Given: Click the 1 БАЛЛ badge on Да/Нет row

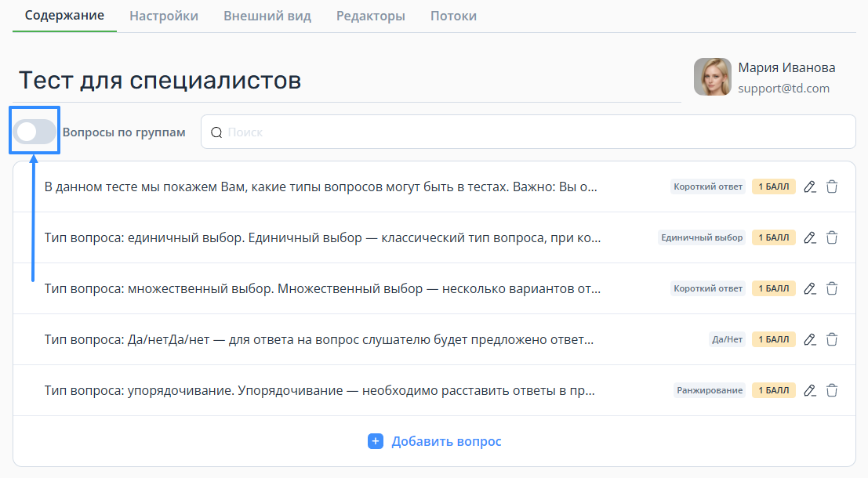Looking at the screenshot, I should tap(773, 339).
